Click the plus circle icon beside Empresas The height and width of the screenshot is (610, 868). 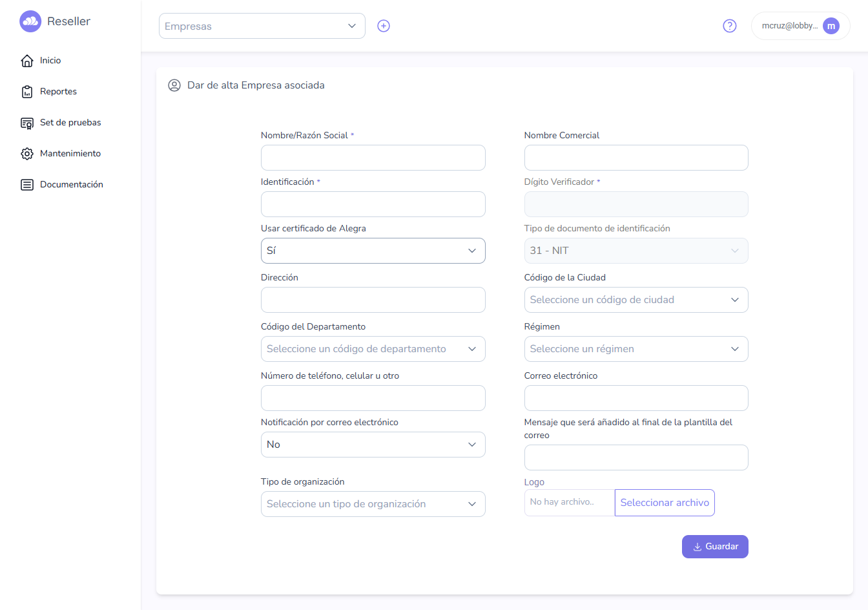pos(384,26)
